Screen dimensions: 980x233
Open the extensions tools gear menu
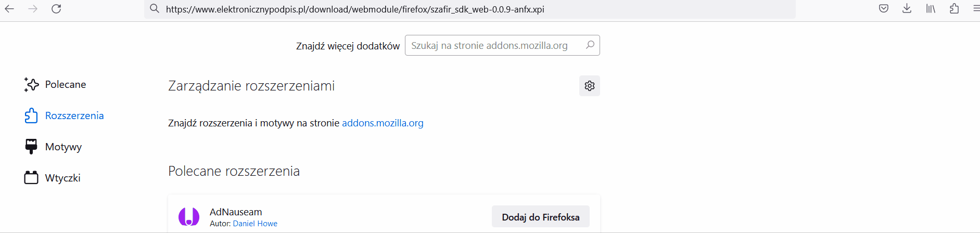(589, 86)
